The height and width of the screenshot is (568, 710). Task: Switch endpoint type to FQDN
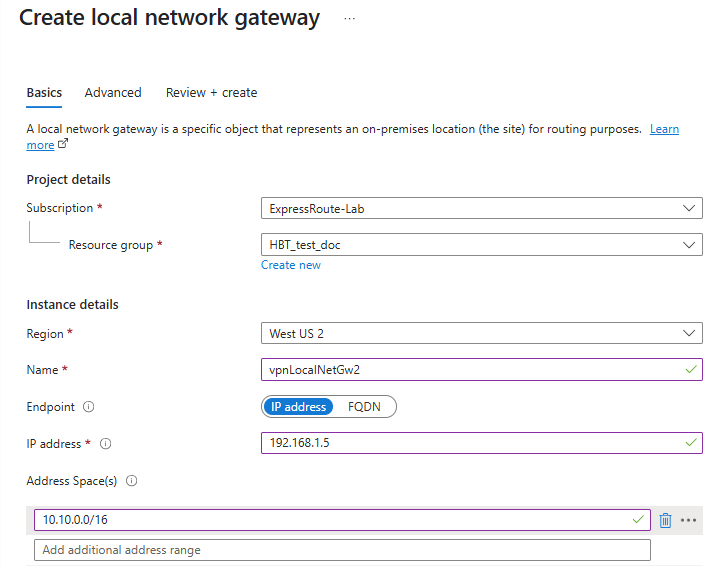click(367, 407)
